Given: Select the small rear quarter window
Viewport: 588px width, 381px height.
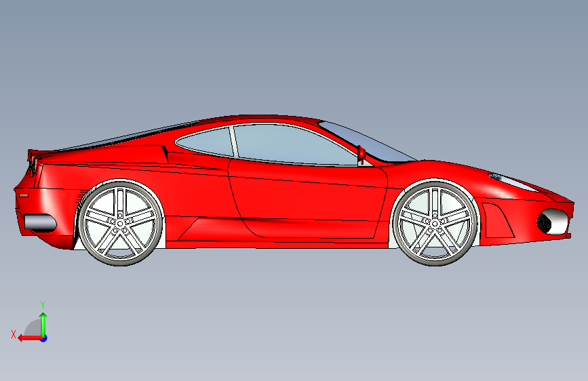Looking at the screenshot, I should [206, 142].
